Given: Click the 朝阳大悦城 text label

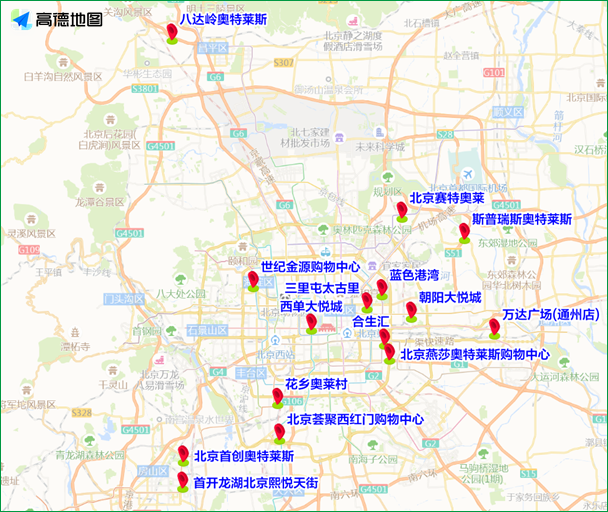Looking at the screenshot, I should [450, 298].
